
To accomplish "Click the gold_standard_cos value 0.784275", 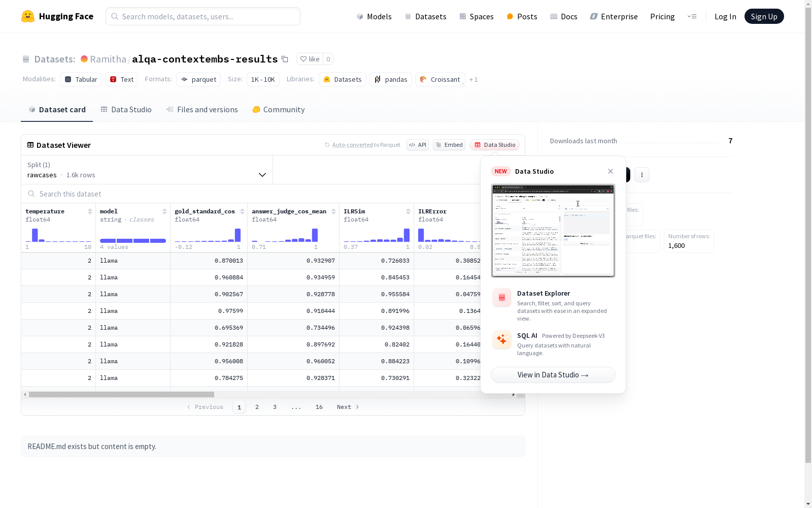I will (x=229, y=378).
